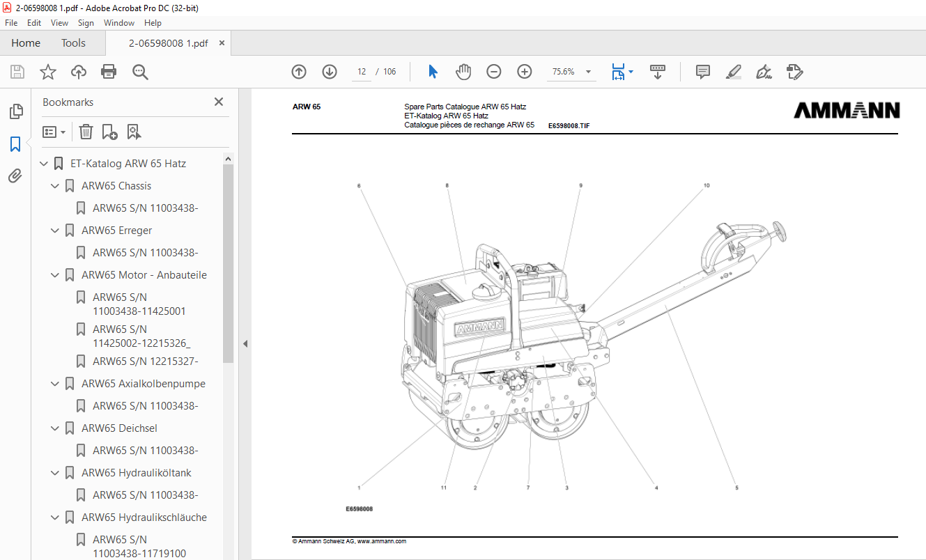Image resolution: width=926 pixels, height=560 pixels.
Task: Toggle the Bookmarks panel icon
Action: pyautogui.click(x=15, y=144)
